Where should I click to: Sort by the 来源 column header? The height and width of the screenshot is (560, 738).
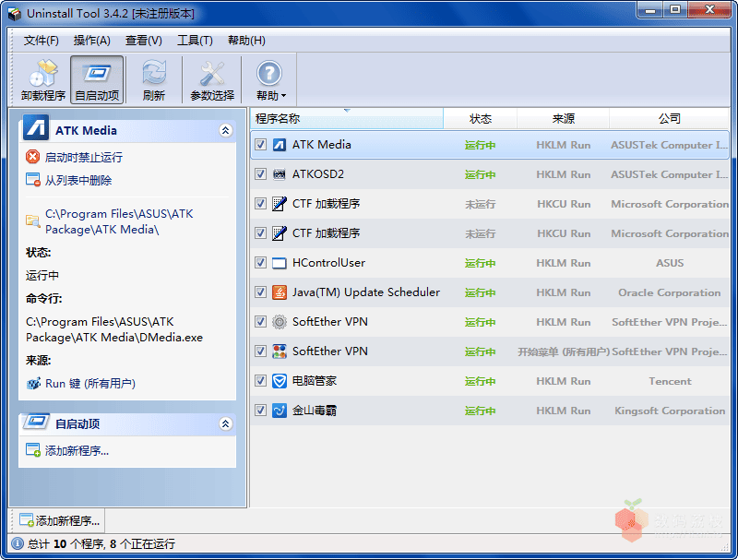564,119
